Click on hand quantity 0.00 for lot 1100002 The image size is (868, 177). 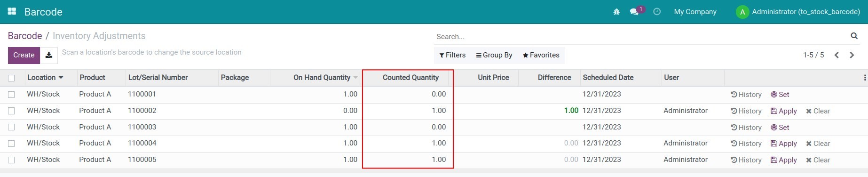[x=350, y=111]
